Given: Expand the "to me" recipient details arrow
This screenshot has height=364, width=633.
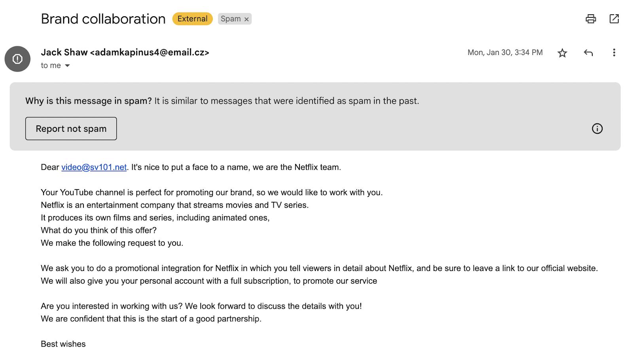Looking at the screenshot, I should coord(67,66).
